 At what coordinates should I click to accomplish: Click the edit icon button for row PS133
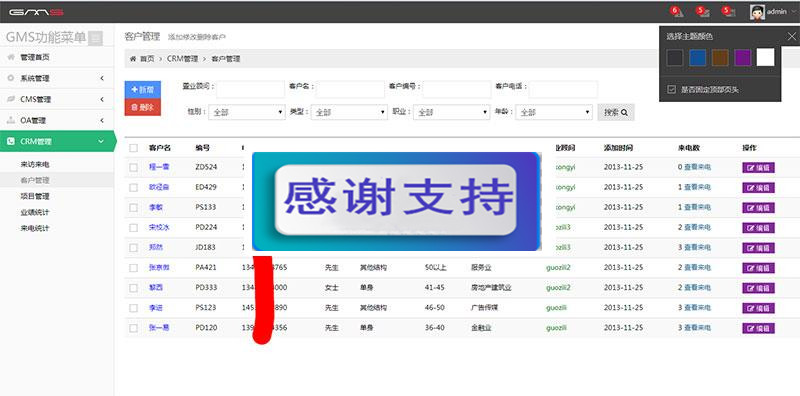tap(758, 208)
